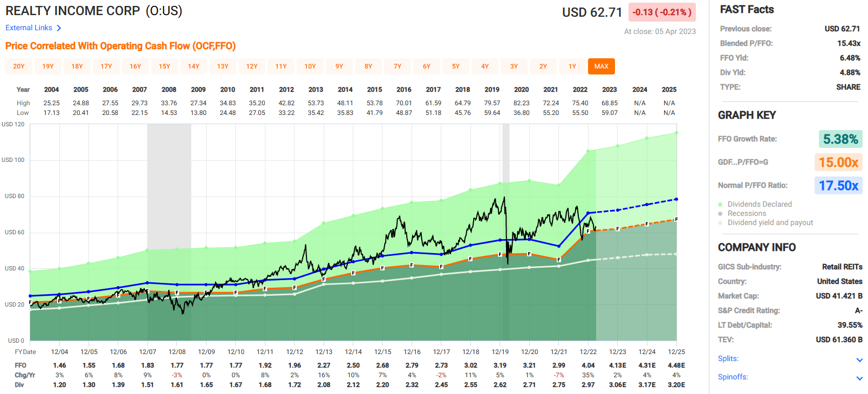868x394 pixels.
Task: Click the Div Yld value 4.88%
Action: 850,72
